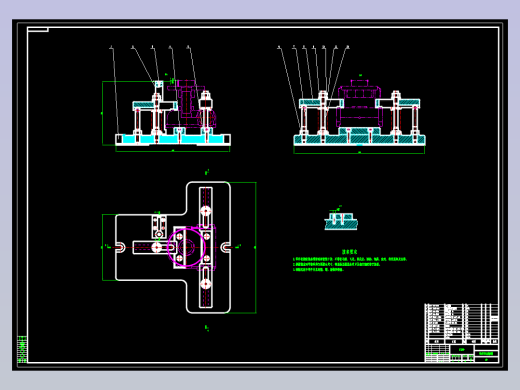
Task: Select the green technical requirements text block
Action: 349,261
